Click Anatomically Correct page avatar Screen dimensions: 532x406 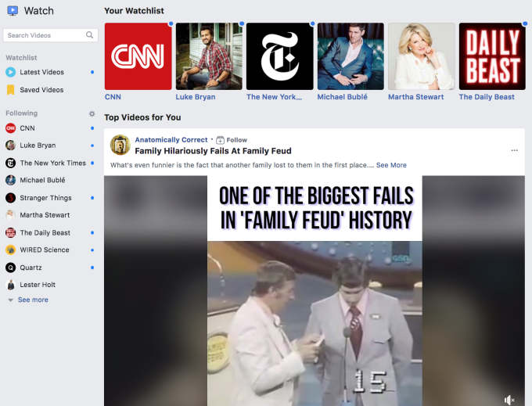click(x=120, y=145)
